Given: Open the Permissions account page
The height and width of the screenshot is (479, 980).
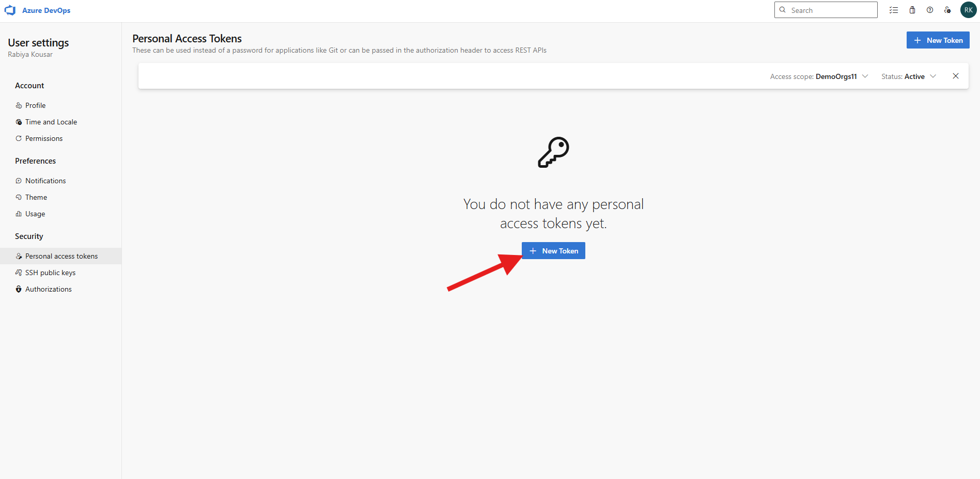Looking at the screenshot, I should point(43,138).
